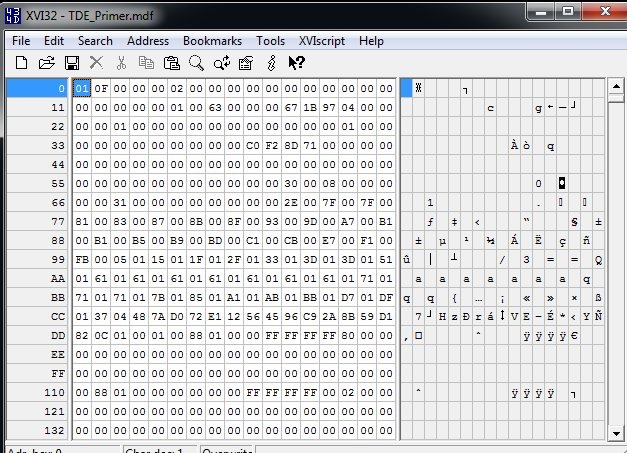The width and height of the screenshot is (627, 453).
Task: Open the Edit menu
Action: pyautogui.click(x=54, y=41)
